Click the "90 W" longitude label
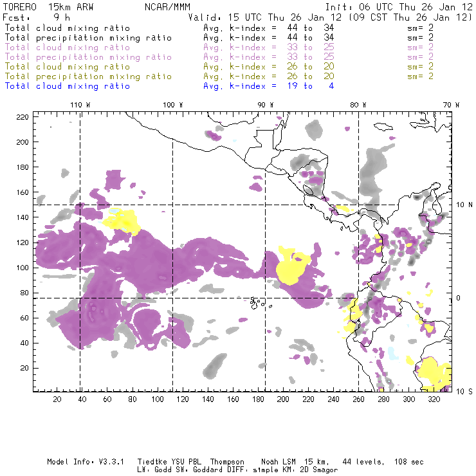Viewport: 476px width, 476px height. (x=266, y=105)
